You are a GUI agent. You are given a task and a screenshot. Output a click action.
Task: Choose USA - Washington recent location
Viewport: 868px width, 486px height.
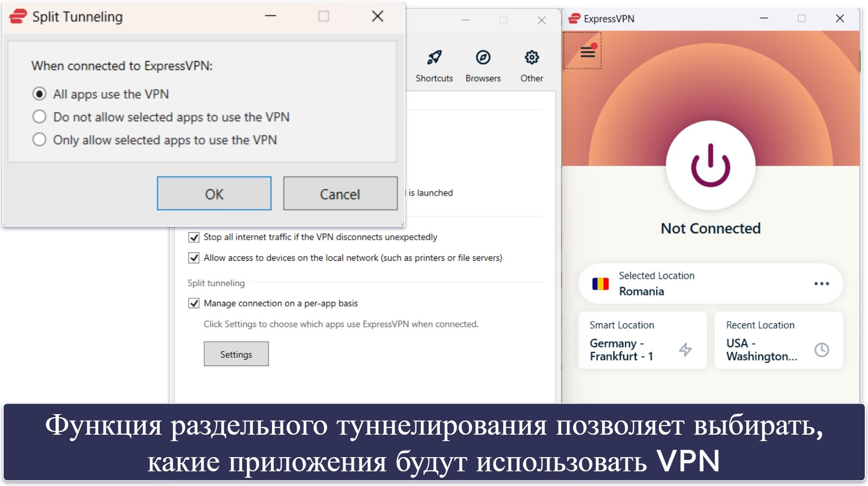click(778, 340)
